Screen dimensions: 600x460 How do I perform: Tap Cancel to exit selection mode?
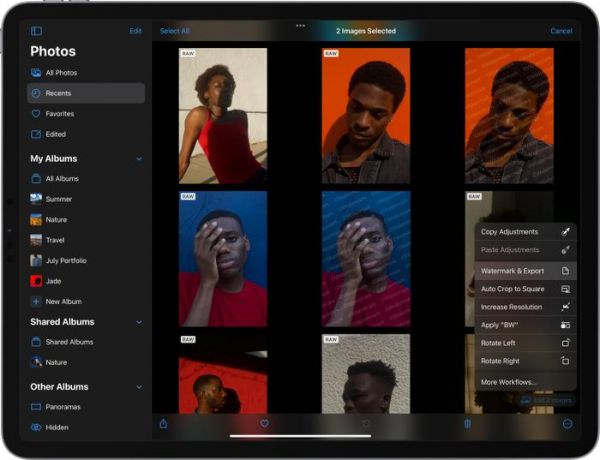pos(561,31)
